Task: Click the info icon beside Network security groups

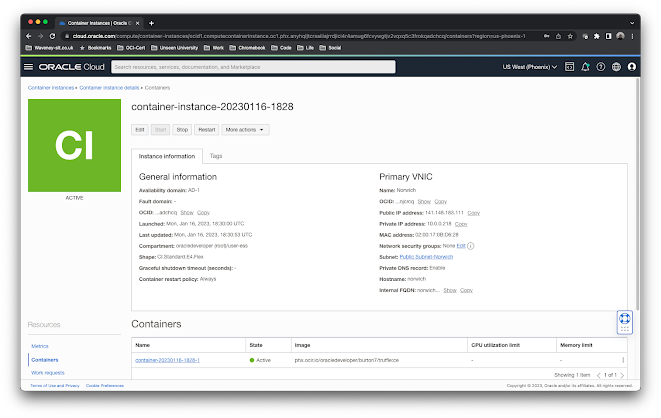Action: tap(471, 246)
